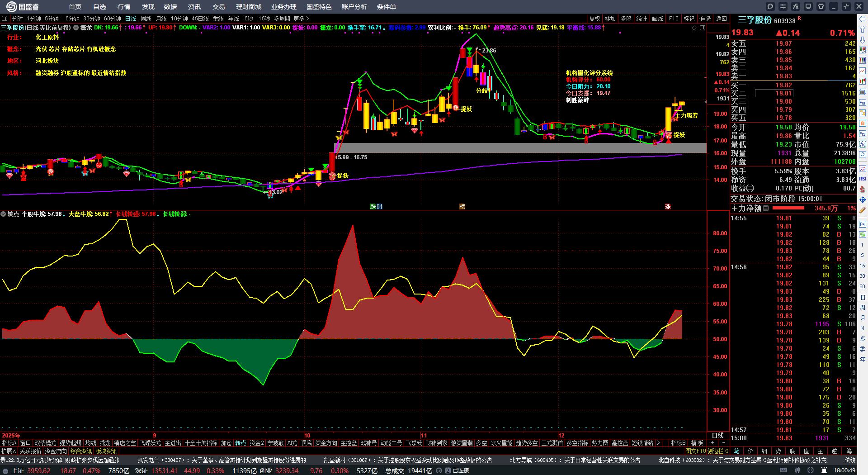868x475 pixels.
Task: Toggle 多股 multi-stock view
Action: [x=626, y=19]
